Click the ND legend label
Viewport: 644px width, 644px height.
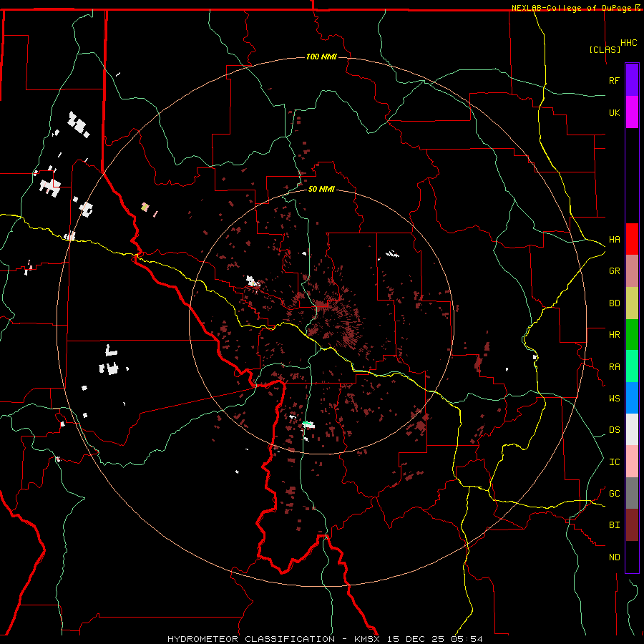pyautogui.click(x=614, y=557)
